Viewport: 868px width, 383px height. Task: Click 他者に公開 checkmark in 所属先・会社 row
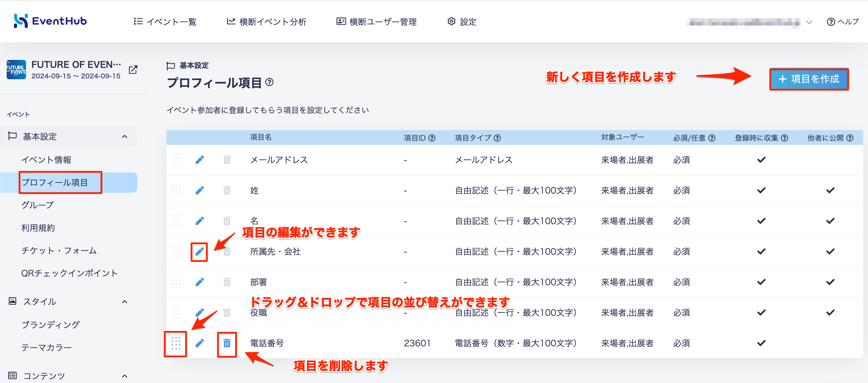pyautogui.click(x=830, y=252)
